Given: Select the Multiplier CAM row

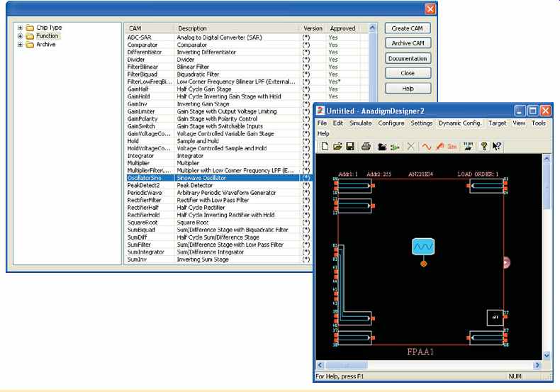Looking at the screenshot, I should pyautogui.click(x=218, y=163).
